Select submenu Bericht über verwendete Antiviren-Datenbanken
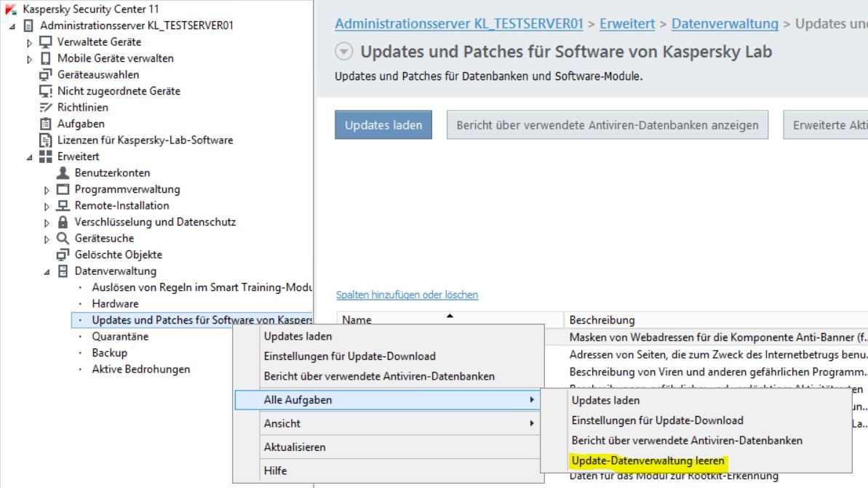The width and height of the screenshot is (868, 488). (x=696, y=441)
